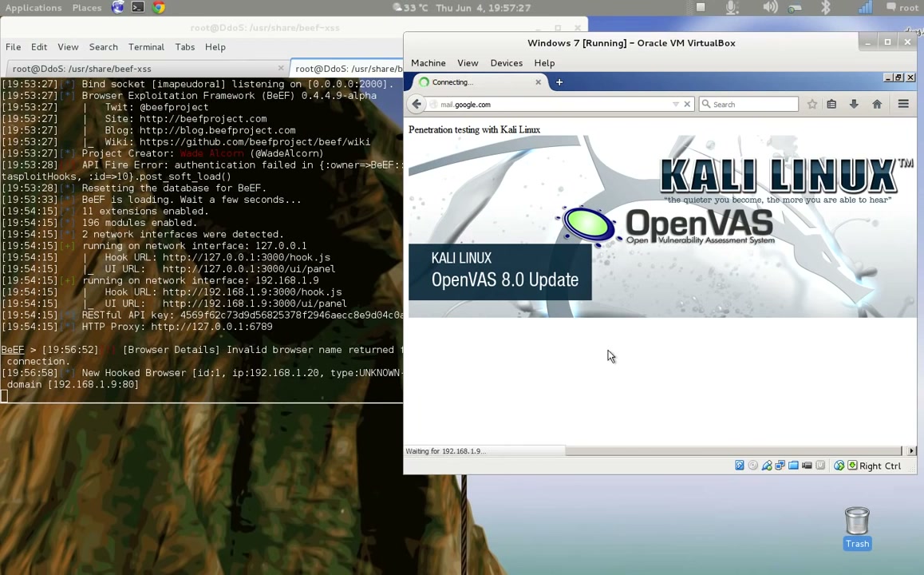Image resolution: width=924 pixels, height=575 pixels.
Task: Launch terminal icon in top panel
Action: [x=138, y=8]
